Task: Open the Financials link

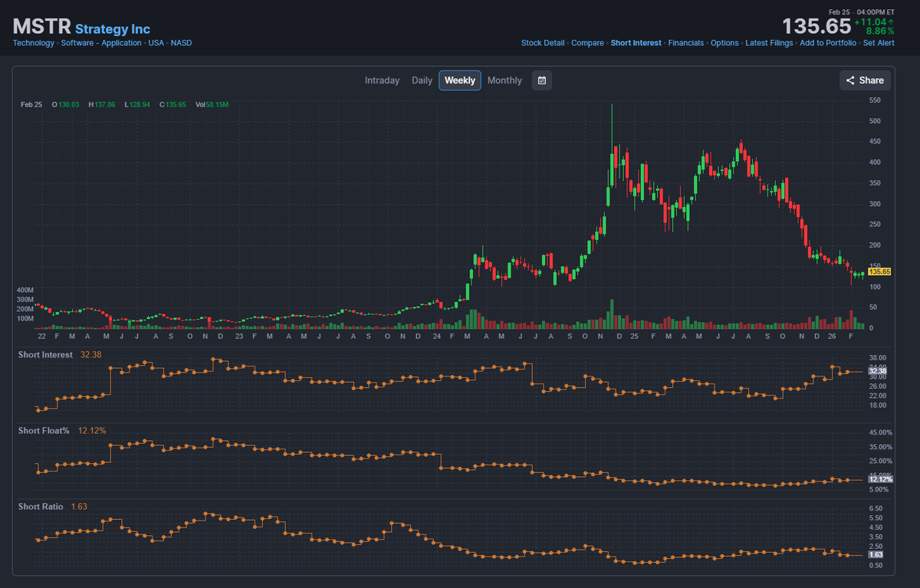Action: point(685,43)
